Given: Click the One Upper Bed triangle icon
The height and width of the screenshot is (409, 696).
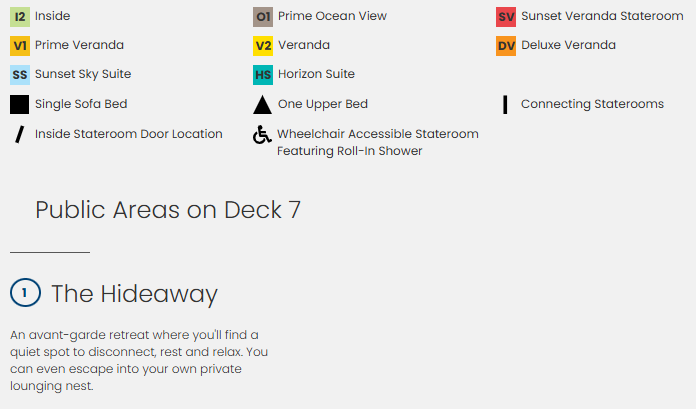Looking at the screenshot, I should pyautogui.click(x=262, y=105).
